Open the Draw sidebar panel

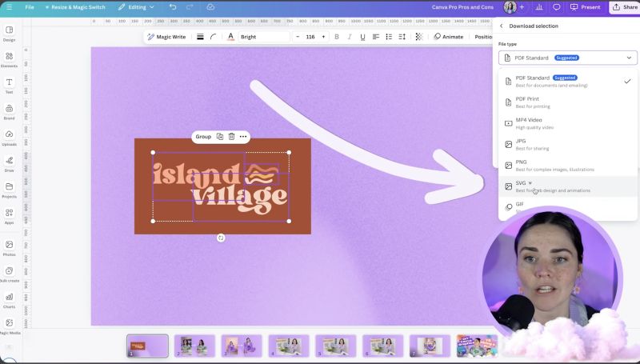coord(9,164)
